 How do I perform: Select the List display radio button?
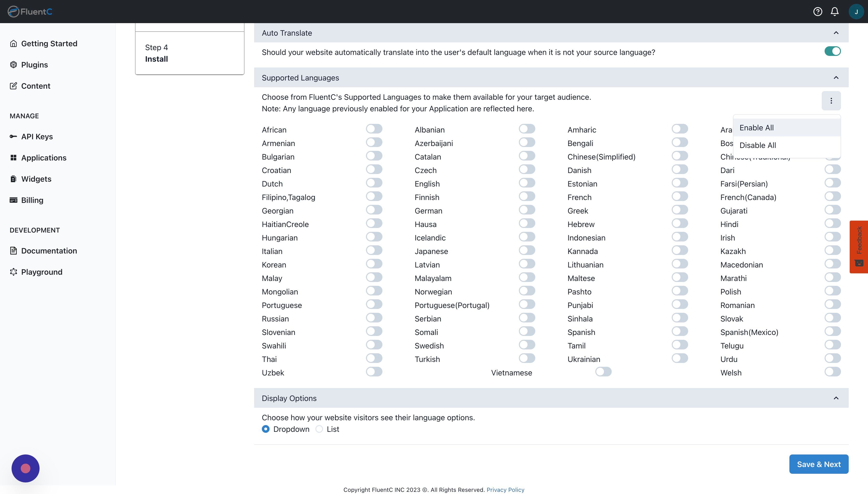(x=319, y=429)
